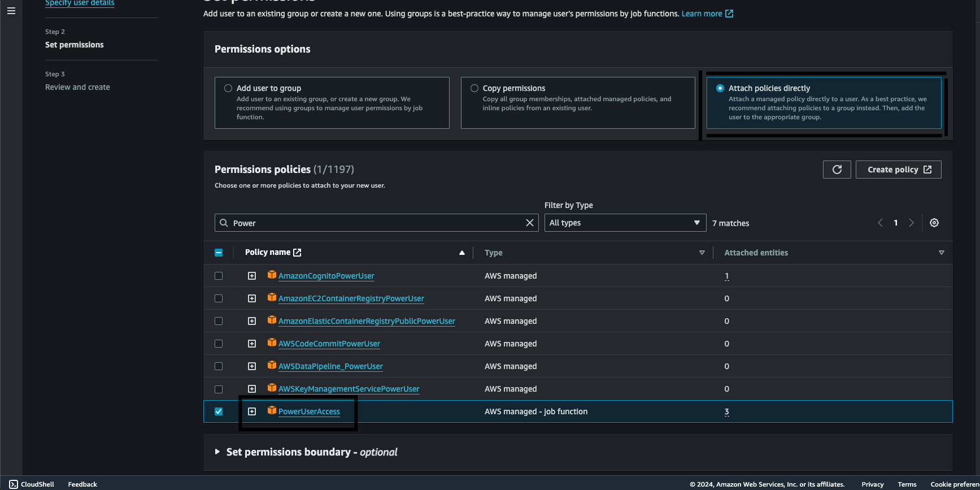Viewport: 980px width, 490px height.
Task: Click AmazonCognitoPowerUser policy cube icon
Action: pyautogui.click(x=272, y=275)
